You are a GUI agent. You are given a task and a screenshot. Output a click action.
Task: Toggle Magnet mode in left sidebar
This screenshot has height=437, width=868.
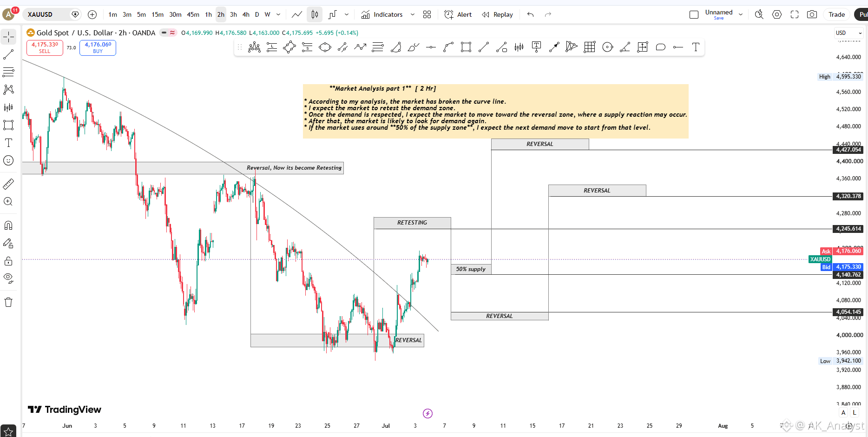pos(8,225)
